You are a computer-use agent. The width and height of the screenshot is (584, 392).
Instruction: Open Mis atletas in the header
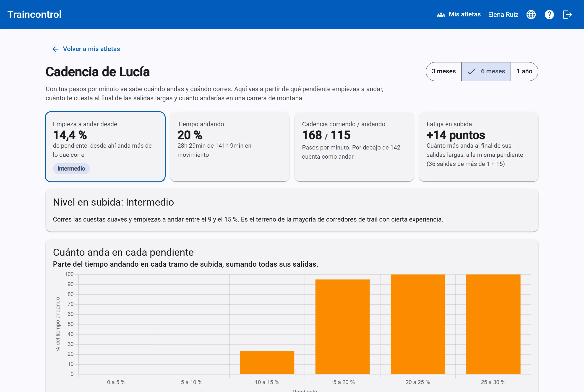point(459,15)
